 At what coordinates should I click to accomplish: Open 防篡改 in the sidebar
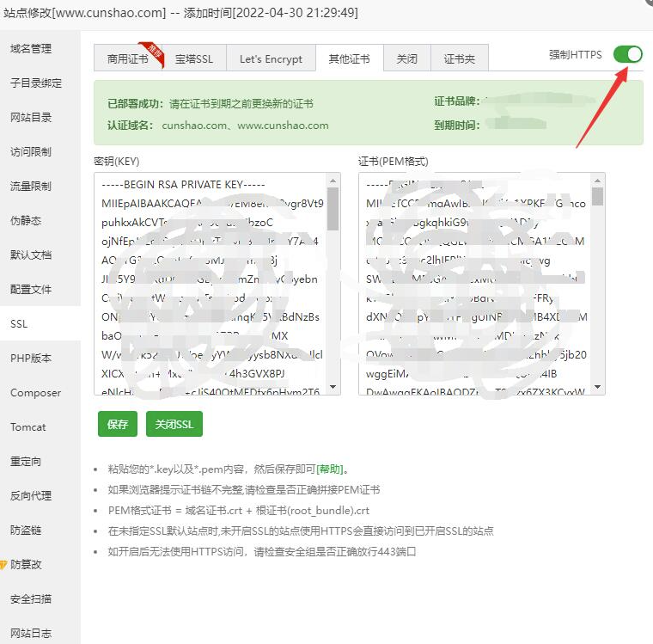(26, 564)
